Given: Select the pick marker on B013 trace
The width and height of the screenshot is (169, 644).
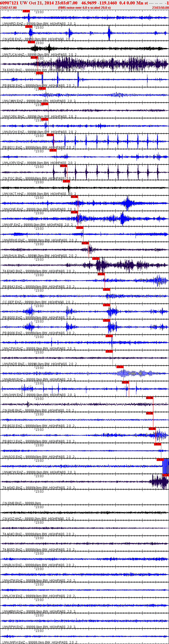Looking at the screenshot, I should (152, 429).
